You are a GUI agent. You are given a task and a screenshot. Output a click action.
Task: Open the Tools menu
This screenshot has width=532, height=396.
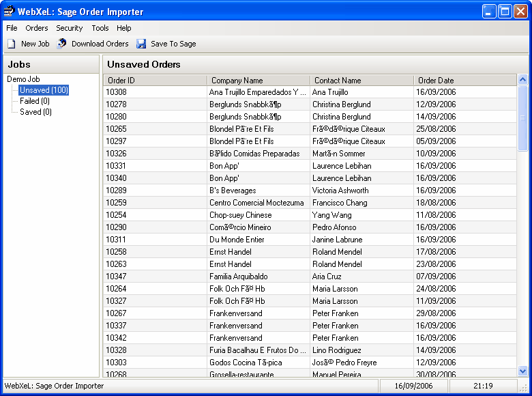coord(100,28)
